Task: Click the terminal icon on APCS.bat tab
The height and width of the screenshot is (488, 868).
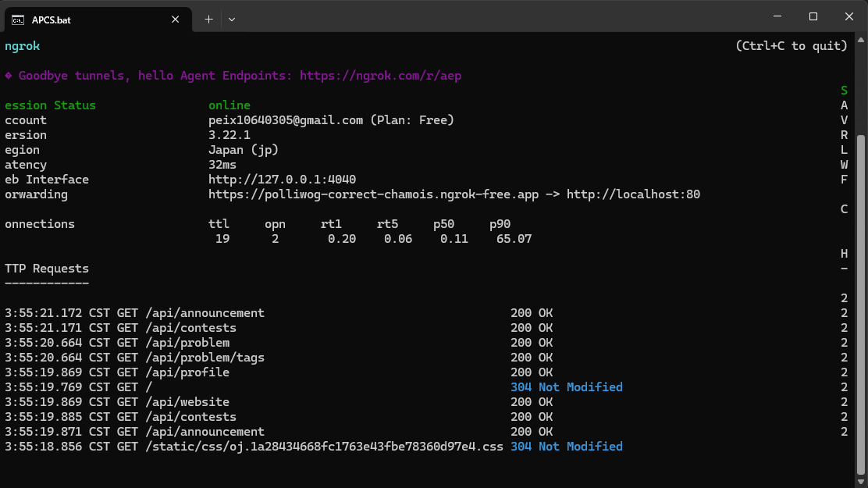Action: coord(18,20)
